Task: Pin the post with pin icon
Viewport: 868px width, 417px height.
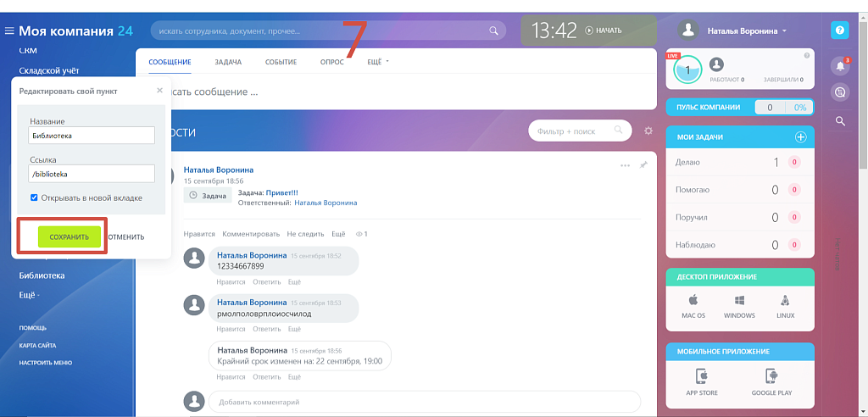Action: [643, 165]
